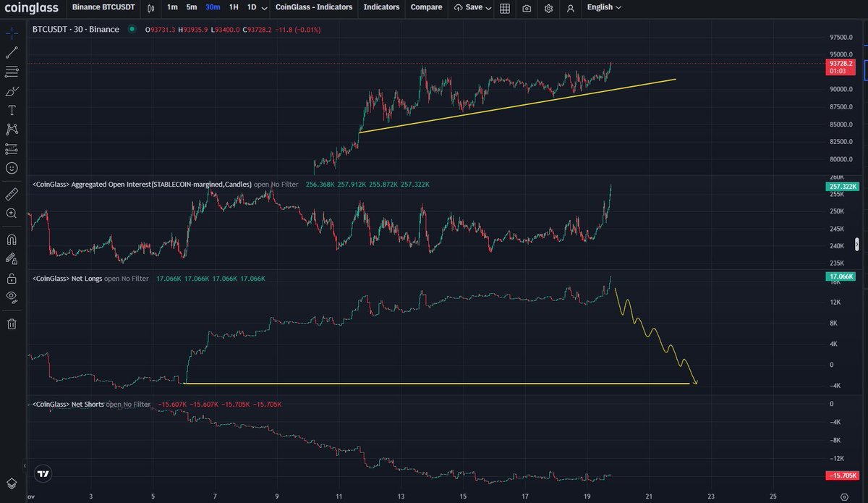
Task: Click the trash remove drawings icon
Action: point(12,324)
